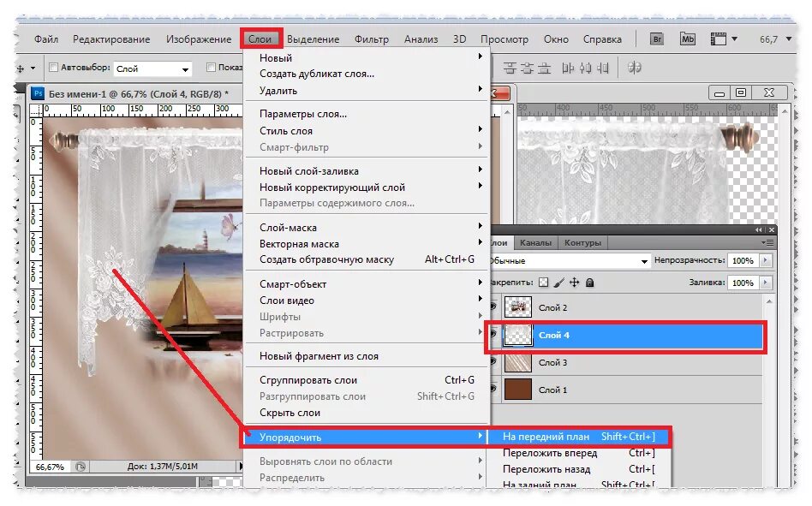Open the Непрозрачность slider arrow
Screen dimensions: 812x506
point(766,260)
